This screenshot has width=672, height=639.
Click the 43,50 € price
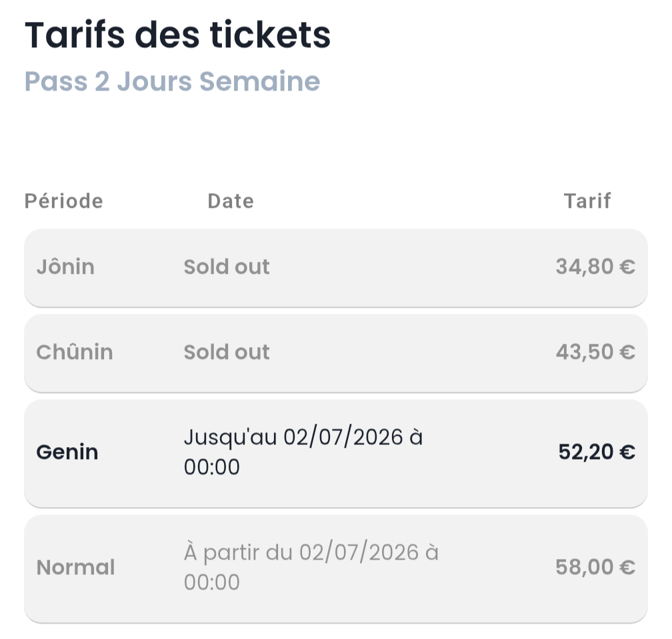pos(595,352)
